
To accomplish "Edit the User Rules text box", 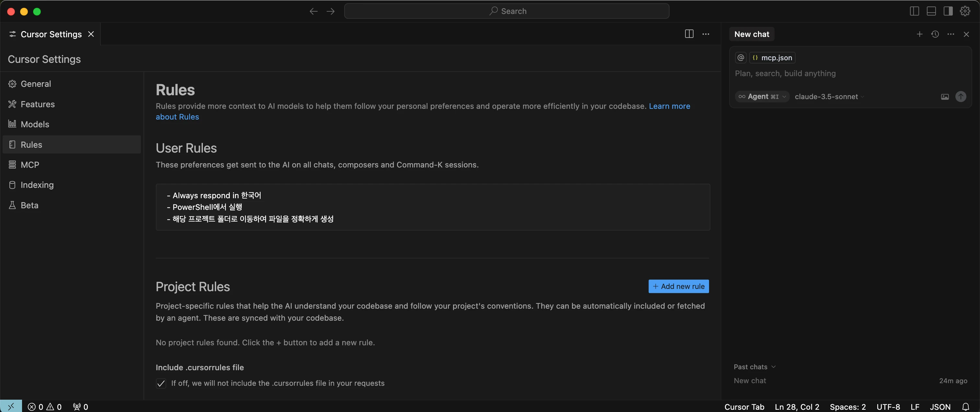I will point(433,207).
